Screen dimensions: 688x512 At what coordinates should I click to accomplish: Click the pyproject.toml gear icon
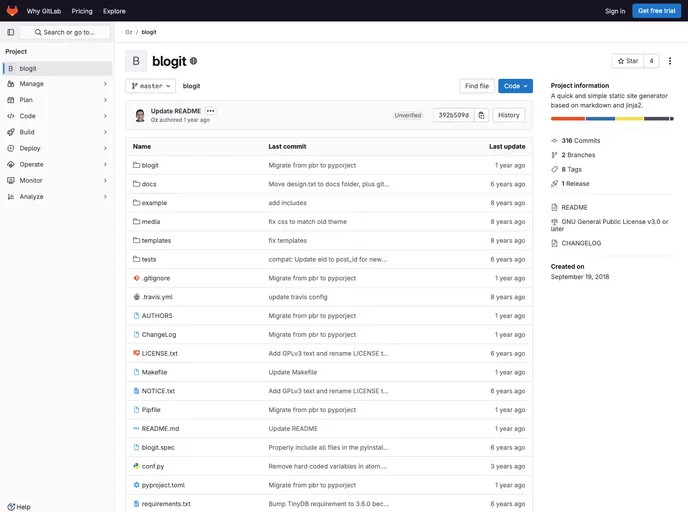136,485
